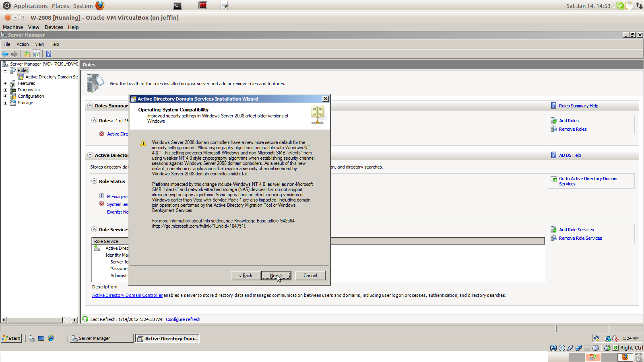The height and width of the screenshot is (362, 644).
Task: Click the muted volume icon in Windows tray
Action: [615, 339]
